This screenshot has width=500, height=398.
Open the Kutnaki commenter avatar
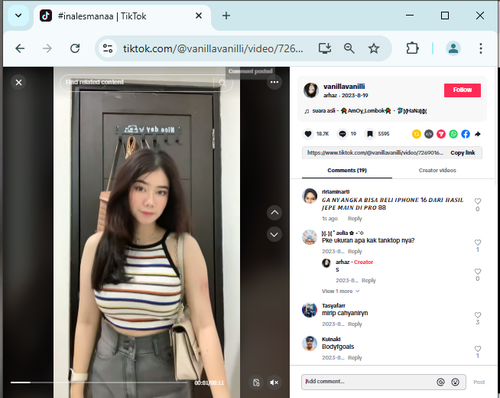tap(310, 344)
